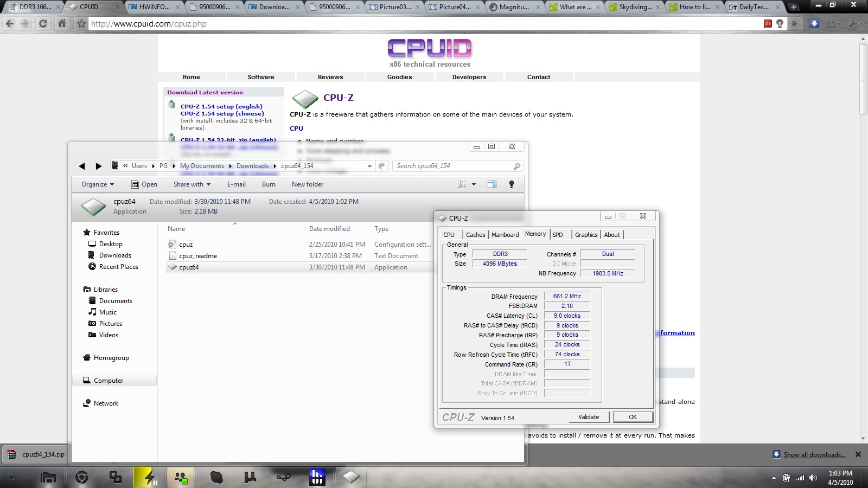Select the cpuz64 application file
The image size is (868, 488).
[189, 267]
